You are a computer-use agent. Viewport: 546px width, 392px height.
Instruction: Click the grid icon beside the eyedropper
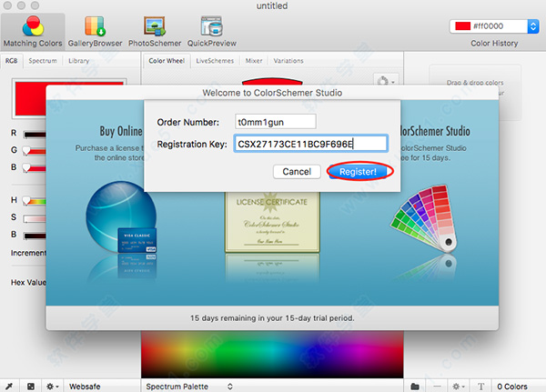coord(31,386)
